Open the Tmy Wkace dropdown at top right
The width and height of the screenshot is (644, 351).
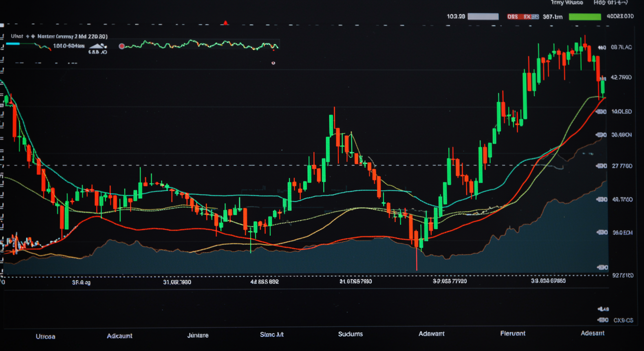pos(568,2)
